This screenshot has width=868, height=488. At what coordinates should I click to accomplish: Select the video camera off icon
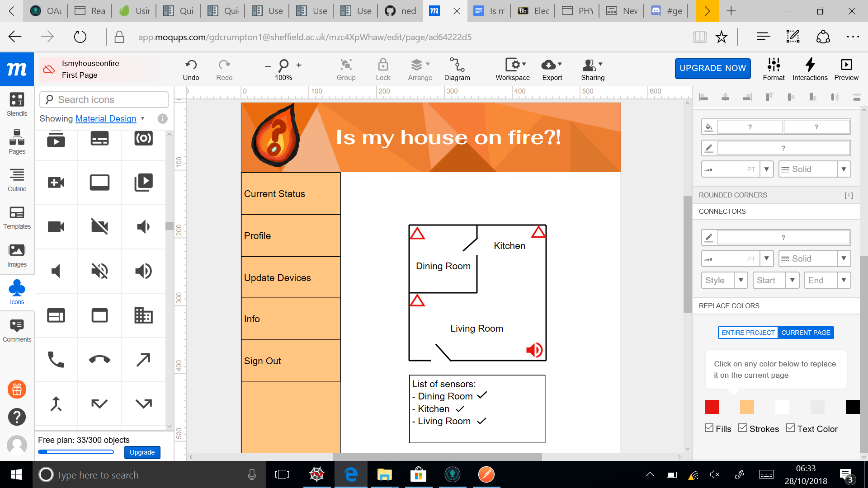pos(99,227)
